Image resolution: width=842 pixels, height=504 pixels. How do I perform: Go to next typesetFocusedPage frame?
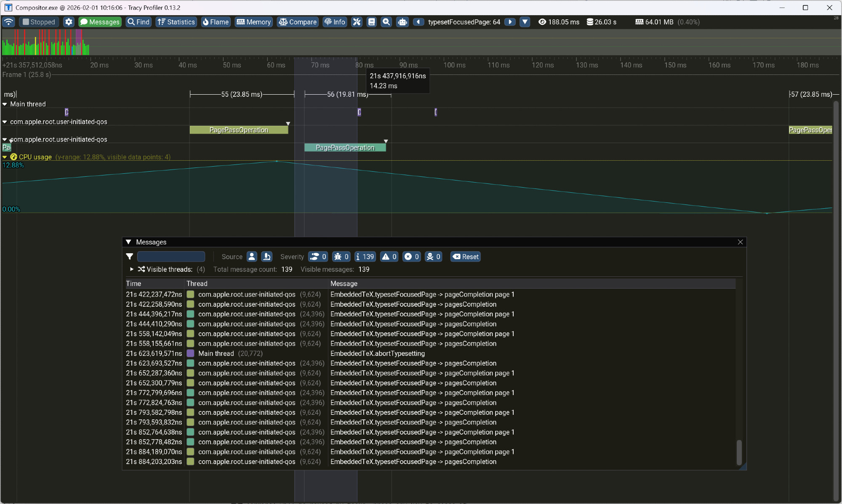(510, 22)
